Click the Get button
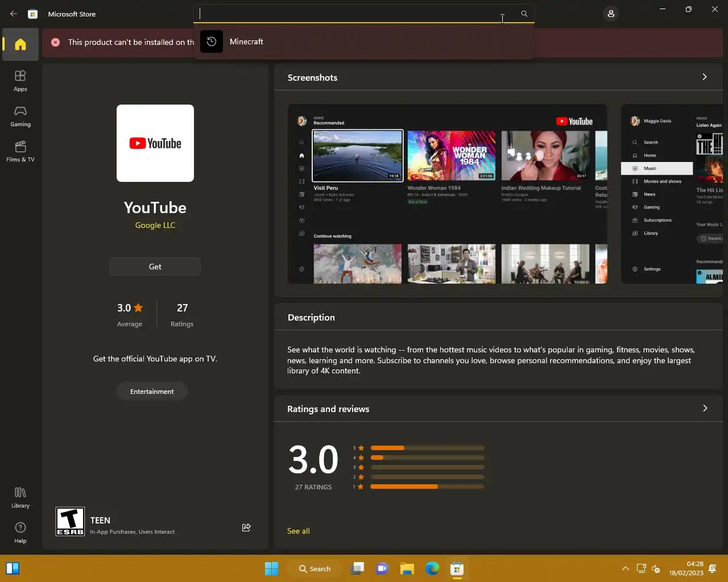728x582 pixels. tap(155, 267)
